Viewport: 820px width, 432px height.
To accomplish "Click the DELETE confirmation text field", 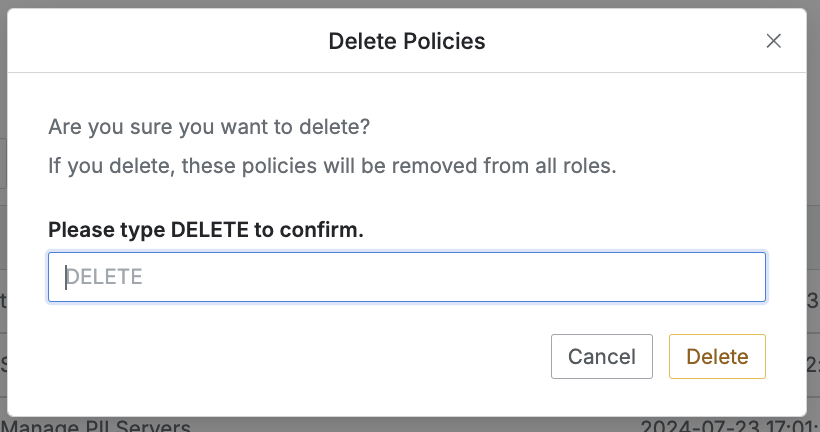I will [407, 277].
